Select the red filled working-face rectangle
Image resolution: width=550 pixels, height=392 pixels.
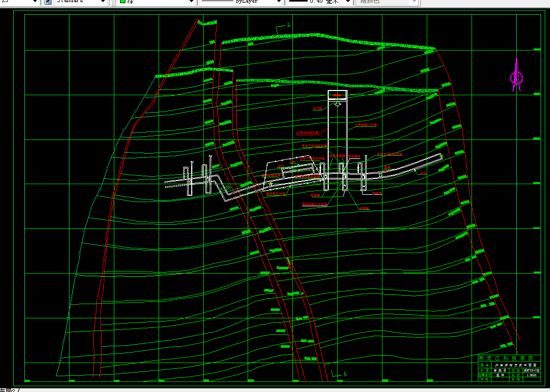tap(337, 95)
